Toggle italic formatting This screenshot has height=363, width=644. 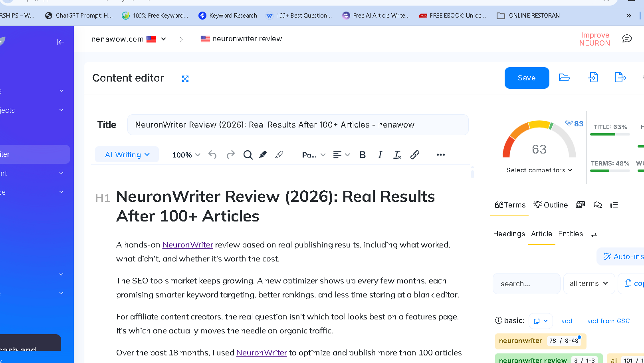tap(380, 155)
